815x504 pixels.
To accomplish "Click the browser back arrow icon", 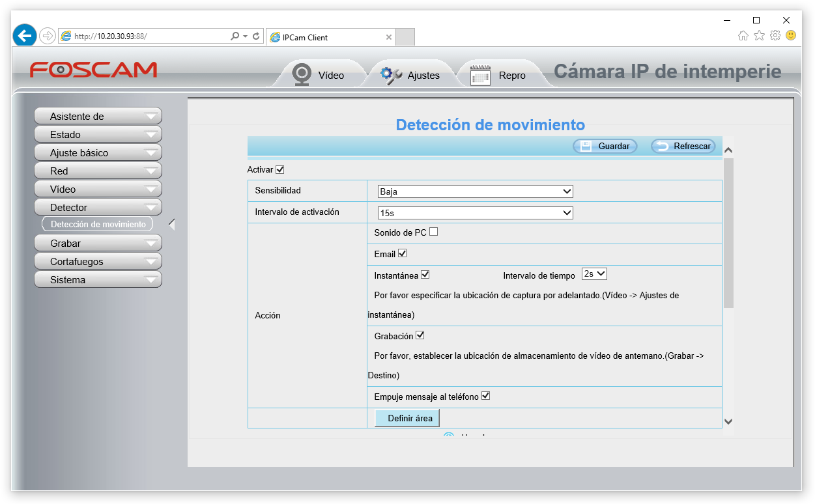I will coord(25,36).
